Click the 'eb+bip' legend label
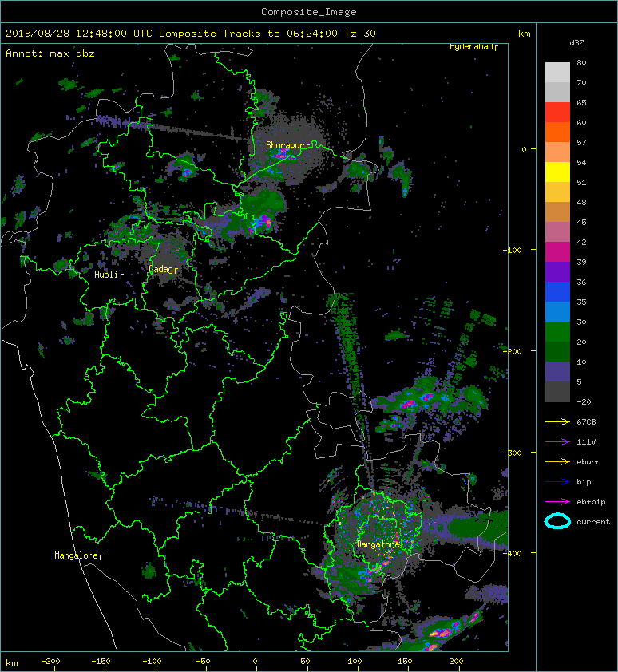 (591, 501)
